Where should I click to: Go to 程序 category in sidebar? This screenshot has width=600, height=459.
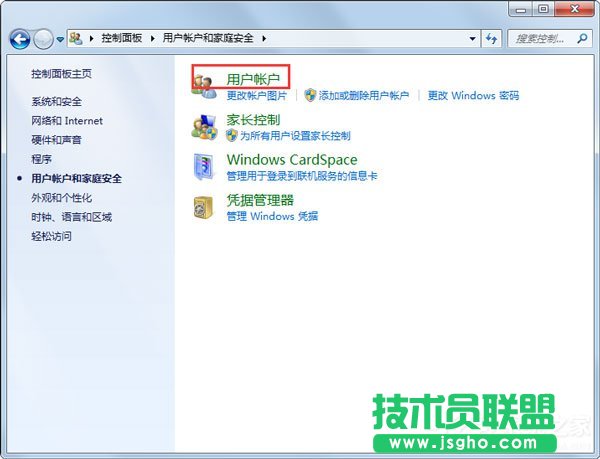point(41,159)
